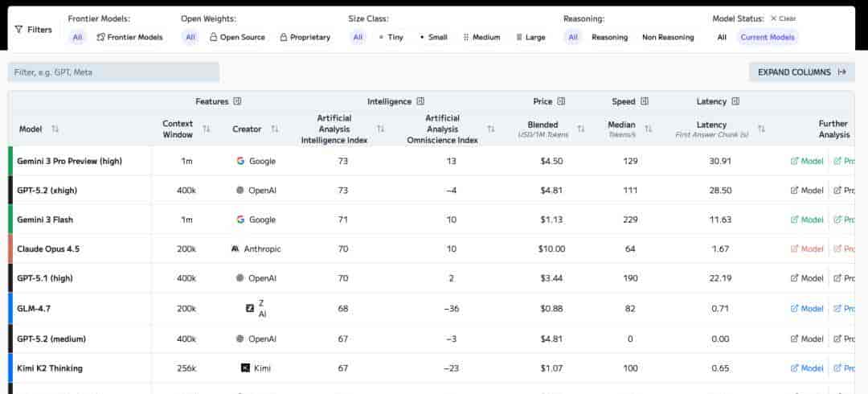
Task: Click the 229 median speed value
Action: tap(630, 220)
